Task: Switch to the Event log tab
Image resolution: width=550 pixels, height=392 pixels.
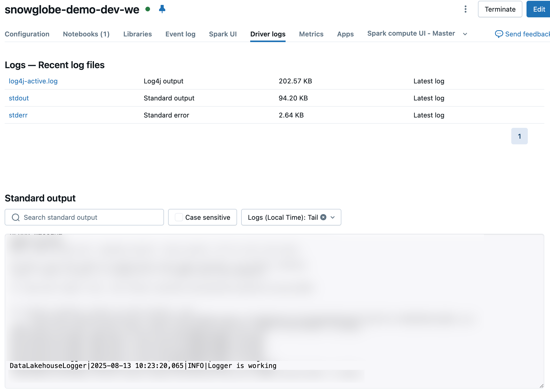Action: (180, 34)
